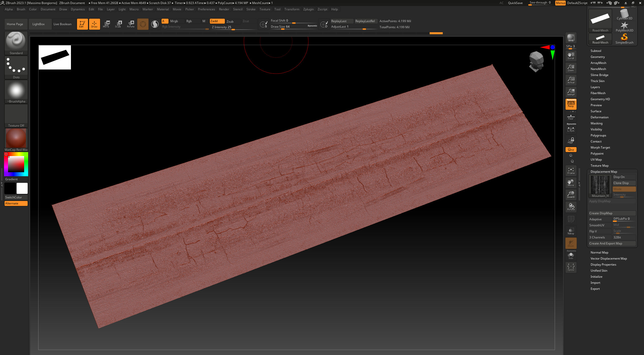Image resolution: width=644 pixels, height=355 pixels.
Task: Click the Draw Size slider
Action: point(294,27)
